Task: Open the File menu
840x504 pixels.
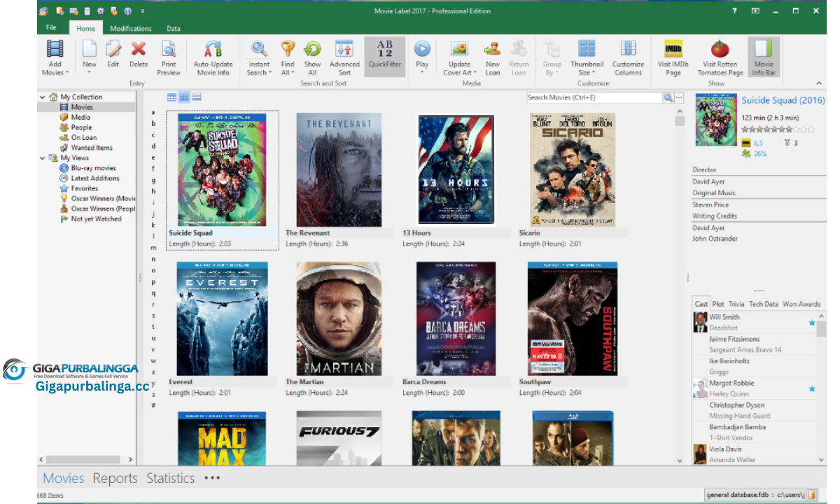Action: point(51,28)
